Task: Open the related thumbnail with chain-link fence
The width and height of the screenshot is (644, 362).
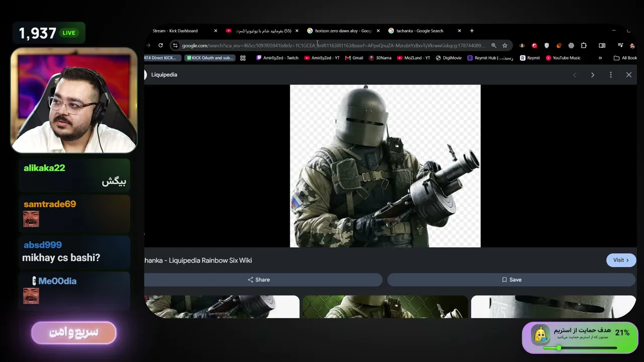Action: click(x=385, y=307)
